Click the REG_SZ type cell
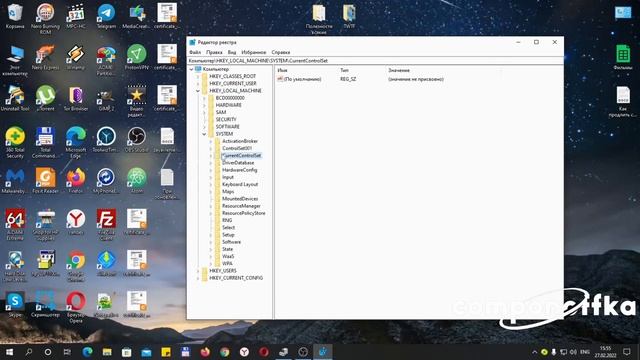 348,79
